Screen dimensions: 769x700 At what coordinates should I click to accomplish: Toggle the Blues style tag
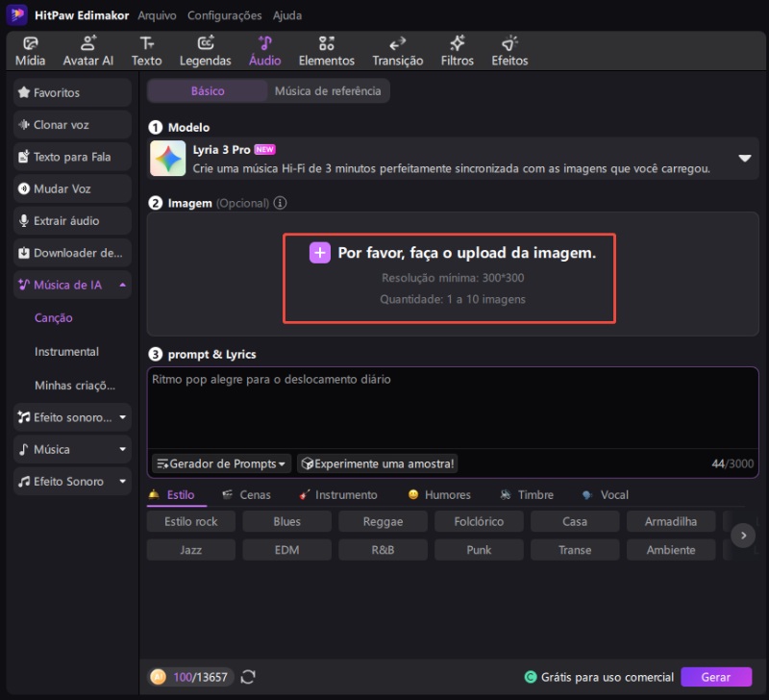pos(286,521)
